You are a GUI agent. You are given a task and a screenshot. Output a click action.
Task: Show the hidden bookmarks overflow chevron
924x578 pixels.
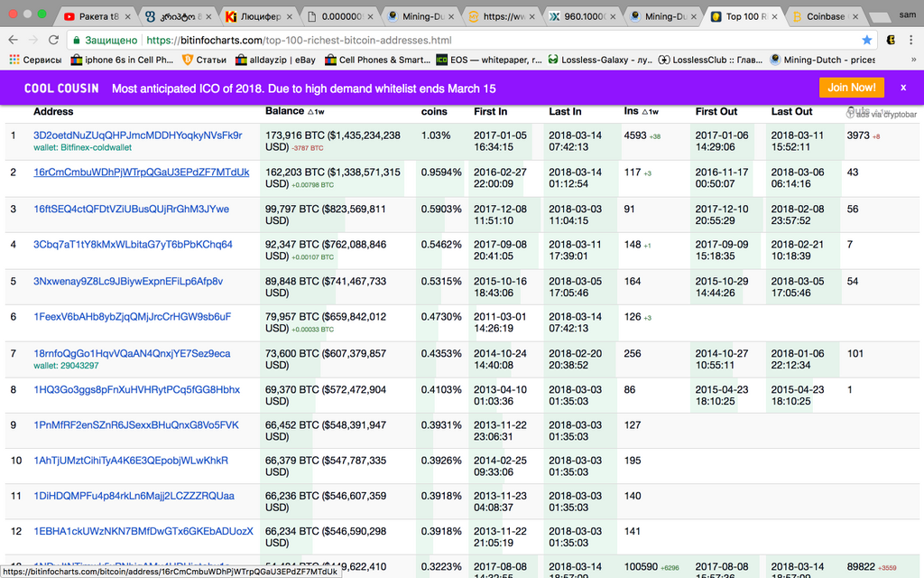pyautogui.click(x=912, y=60)
